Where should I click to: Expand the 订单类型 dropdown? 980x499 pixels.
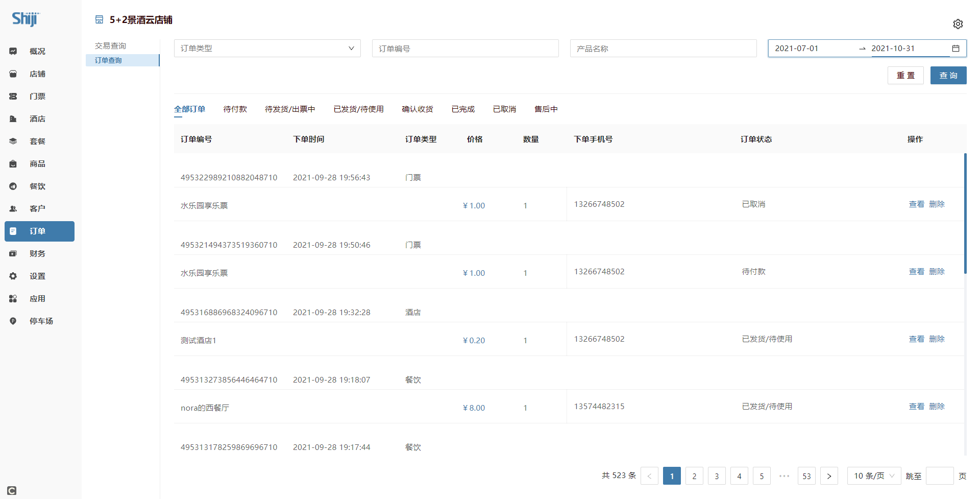coord(267,48)
